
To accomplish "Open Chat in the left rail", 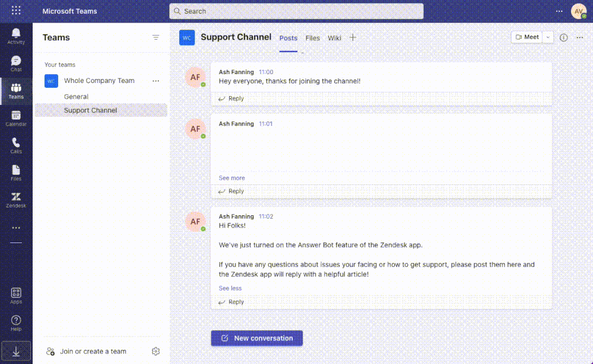I will [x=16, y=63].
